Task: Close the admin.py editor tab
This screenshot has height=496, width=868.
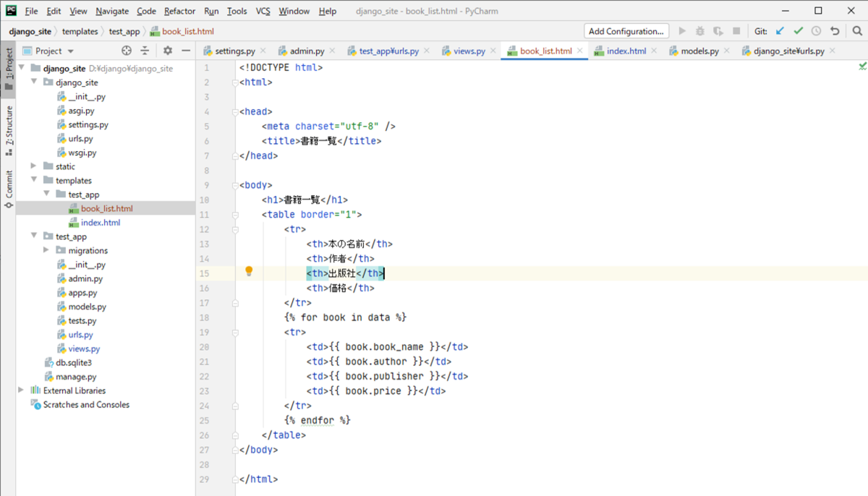Action: click(332, 51)
